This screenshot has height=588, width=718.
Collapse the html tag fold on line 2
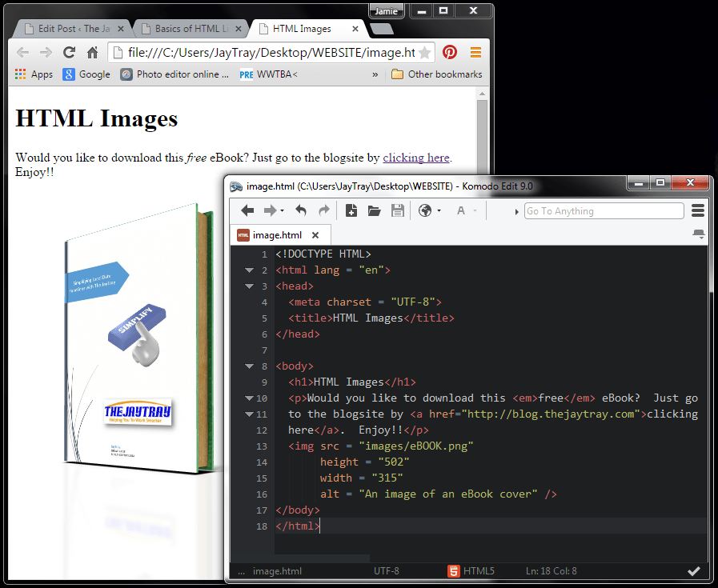pyautogui.click(x=250, y=270)
